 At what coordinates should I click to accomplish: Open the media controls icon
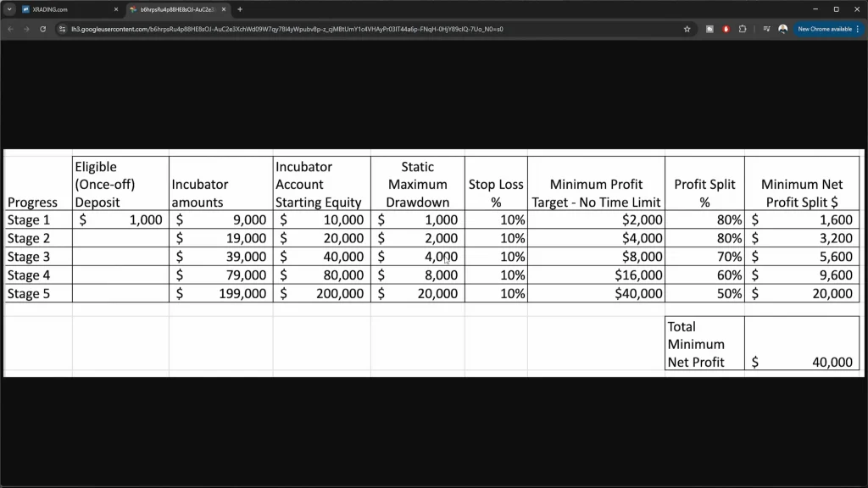(x=766, y=29)
